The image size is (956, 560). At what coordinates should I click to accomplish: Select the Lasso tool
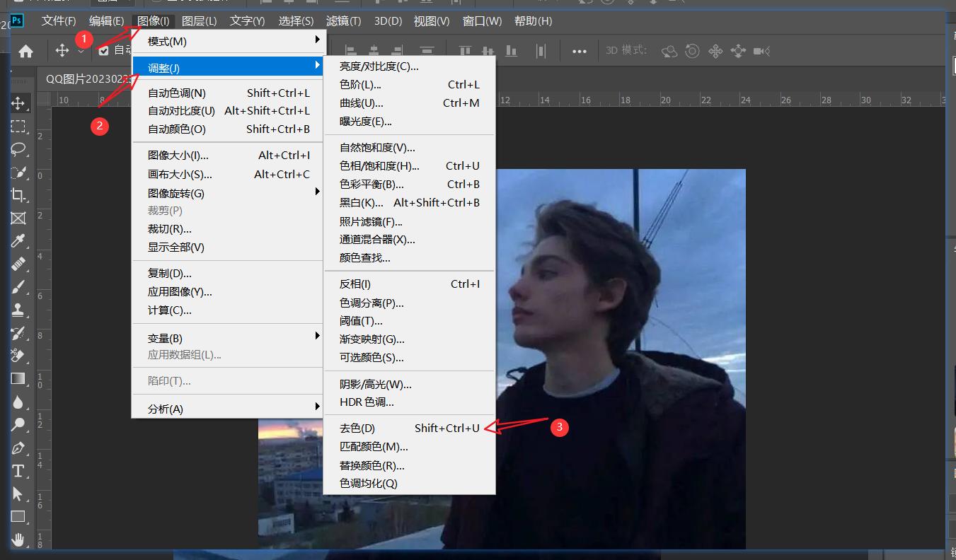(19, 149)
